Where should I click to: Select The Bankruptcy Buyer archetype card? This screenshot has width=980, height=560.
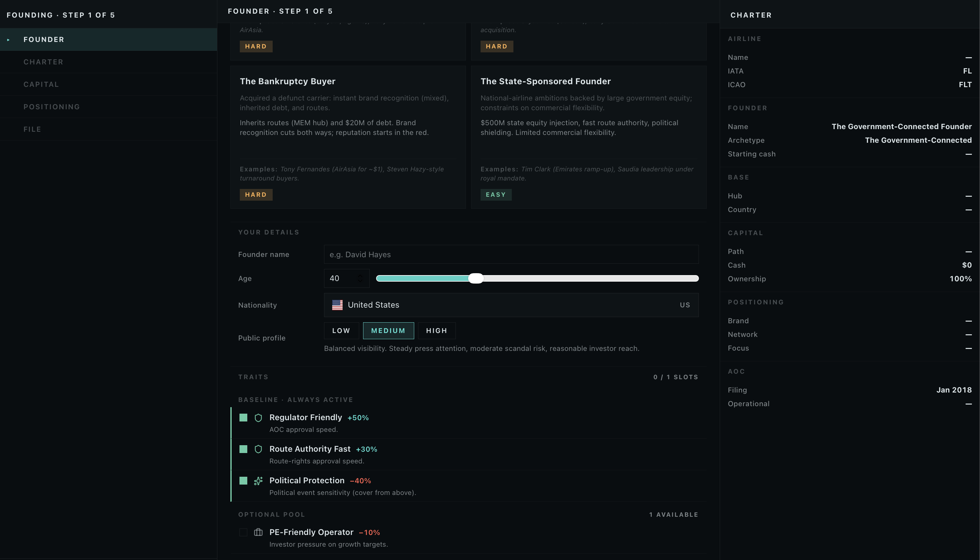pyautogui.click(x=348, y=137)
